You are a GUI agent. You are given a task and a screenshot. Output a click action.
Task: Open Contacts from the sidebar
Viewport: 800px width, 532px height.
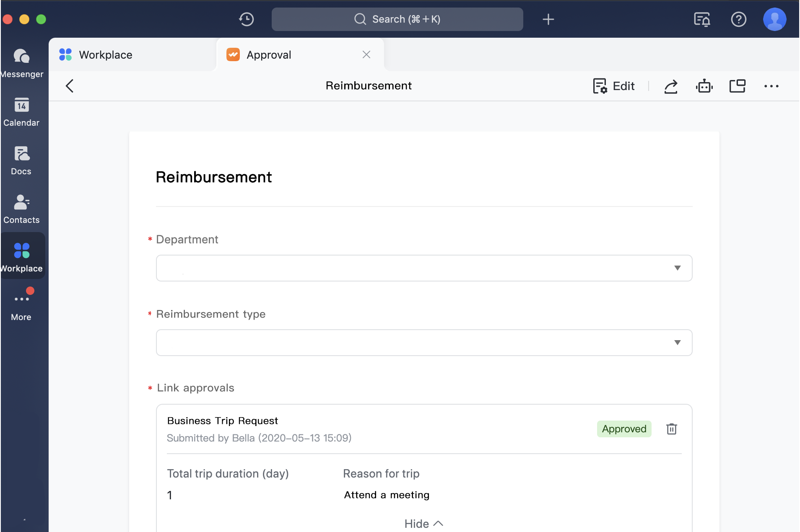21,208
